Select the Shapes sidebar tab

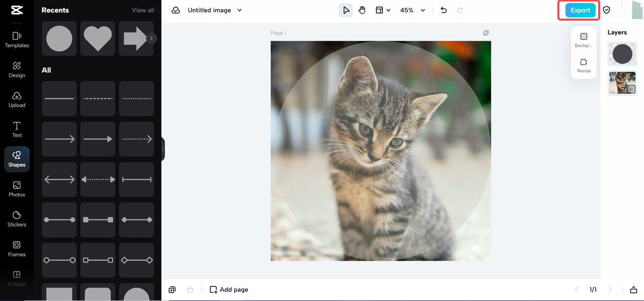pyautogui.click(x=17, y=159)
